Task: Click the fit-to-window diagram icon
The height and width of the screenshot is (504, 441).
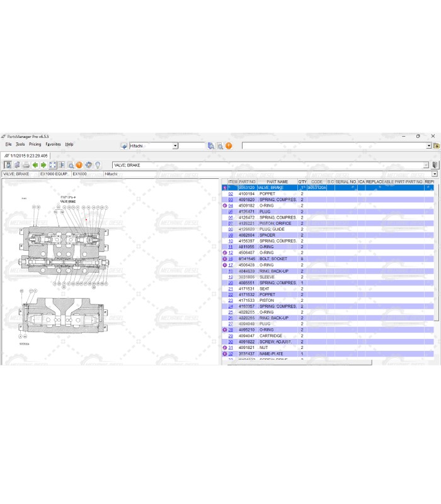Action: point(53,165)
